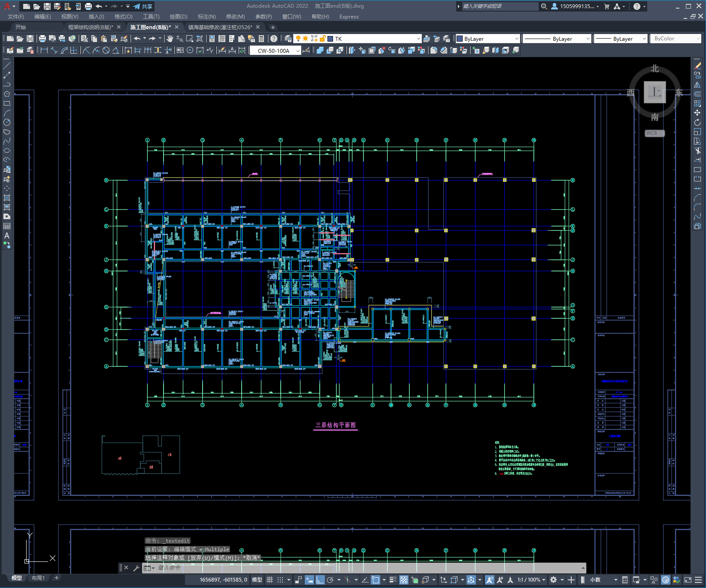The height and width of the screenshot is (588, 706).
Task: Toggle annotation visibility in status bar
Action: [490, 580]
